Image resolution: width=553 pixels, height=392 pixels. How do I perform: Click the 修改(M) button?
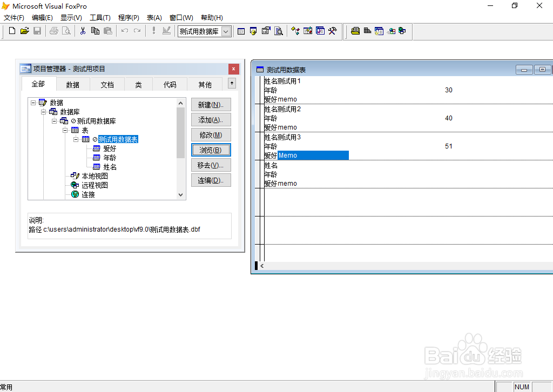click(211, 135)
